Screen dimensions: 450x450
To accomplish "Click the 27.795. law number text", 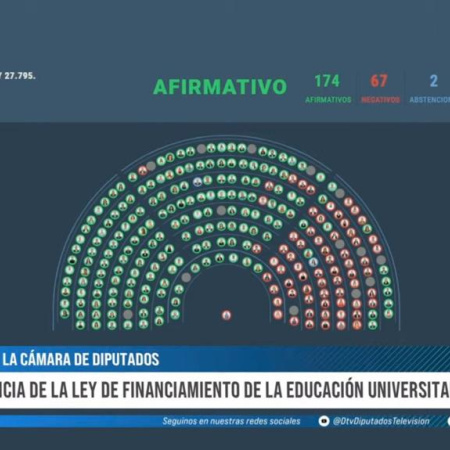I will tap(20, 76).
